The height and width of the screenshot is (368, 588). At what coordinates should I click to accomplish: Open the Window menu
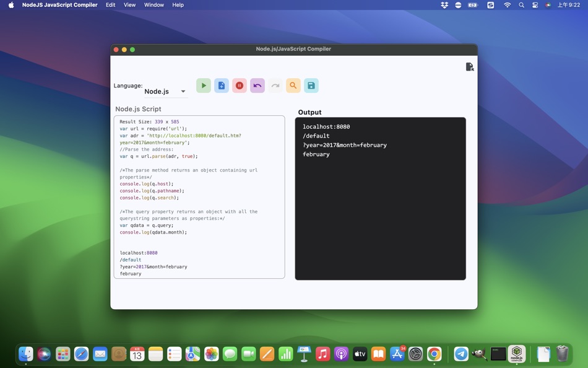coord(154,5)
